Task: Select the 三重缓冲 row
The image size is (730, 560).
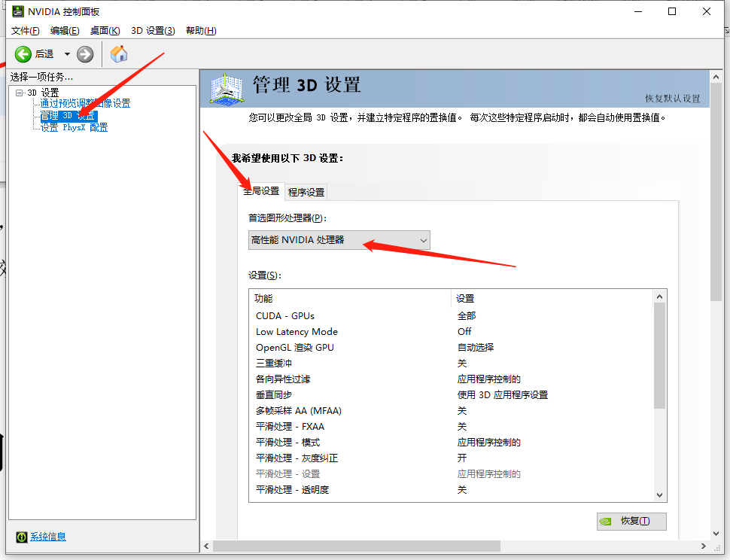Action: click(x=451, y=364)
